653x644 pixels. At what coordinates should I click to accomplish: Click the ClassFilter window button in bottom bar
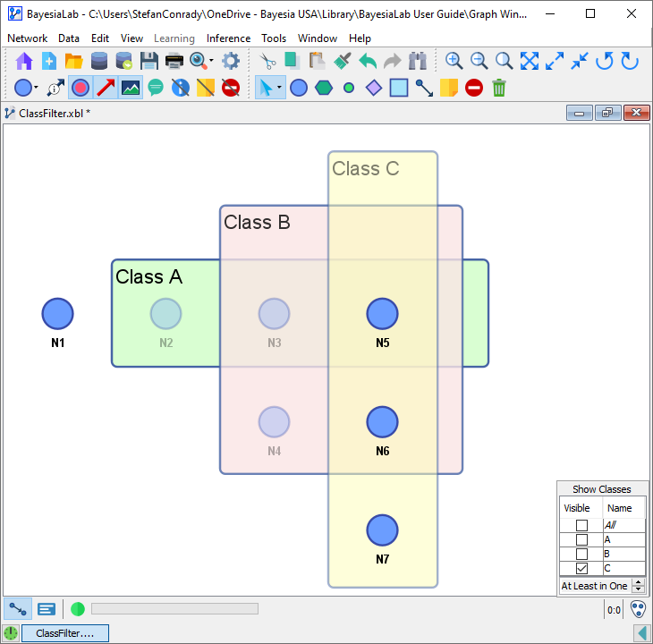coord(64,633)
